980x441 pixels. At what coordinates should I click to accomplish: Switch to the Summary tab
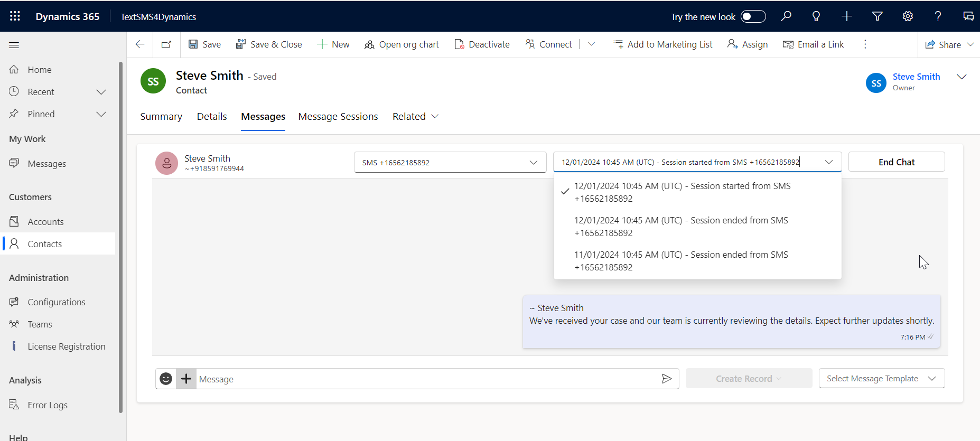[161, 117]
